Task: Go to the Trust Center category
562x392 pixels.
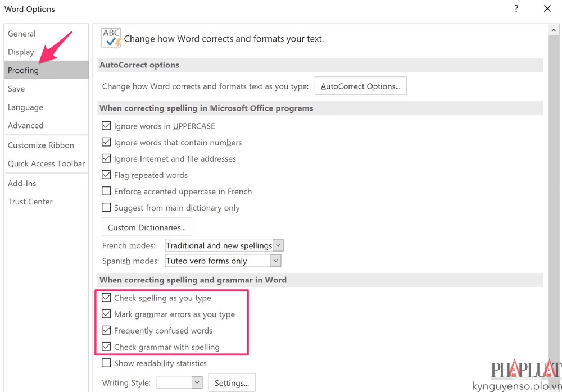Action: click(x=30, y=202)
